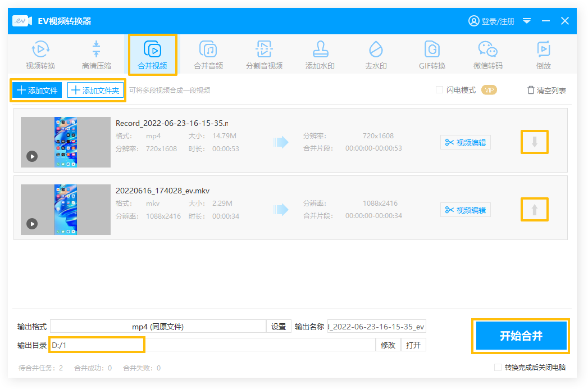588x389 pixels.
Task: Click the 待合并任务: 2 status text
Action: coord(40,368)
